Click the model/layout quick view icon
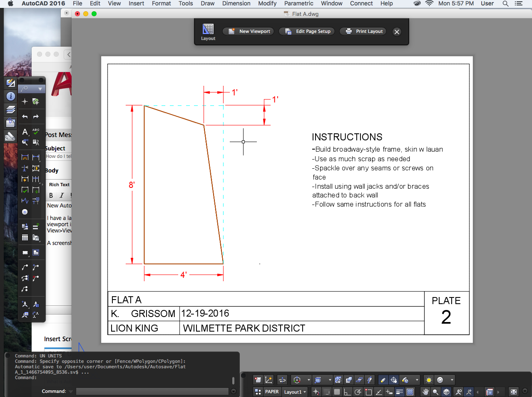The image size is (532, 397). click(x=258, y=392)
